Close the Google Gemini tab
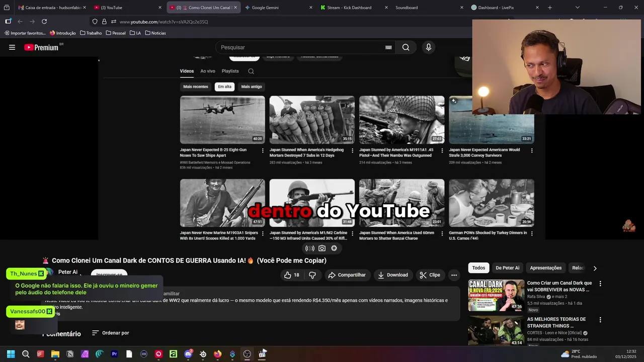 point(311,8)
